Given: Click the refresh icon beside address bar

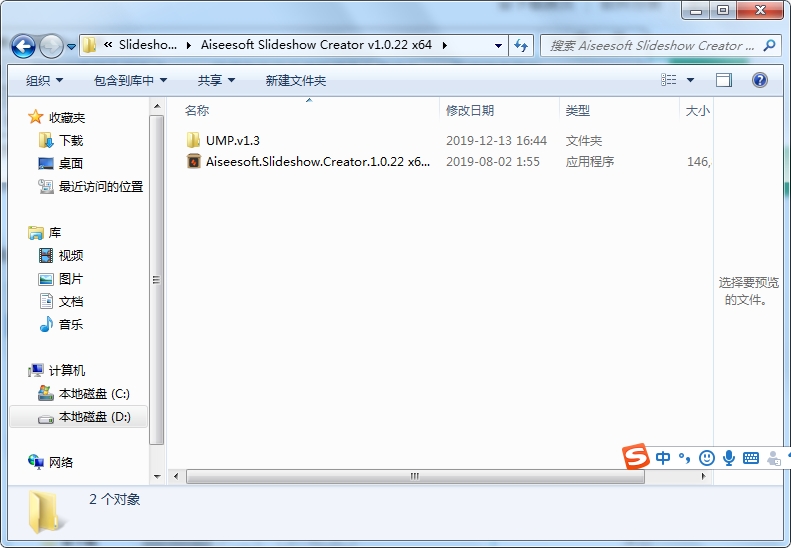Looking at the screenshot, I should pyautogui.click(x=521, y=45).
